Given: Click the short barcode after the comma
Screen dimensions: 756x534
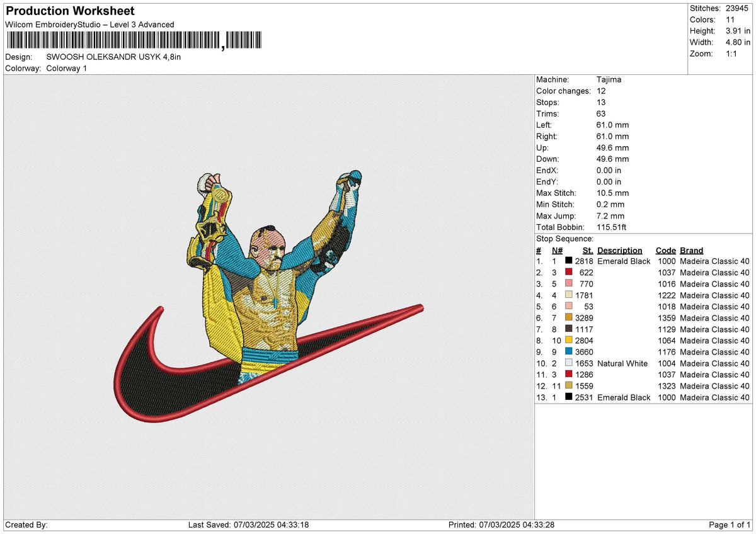Looking at the screenshot, I should 243,41.
